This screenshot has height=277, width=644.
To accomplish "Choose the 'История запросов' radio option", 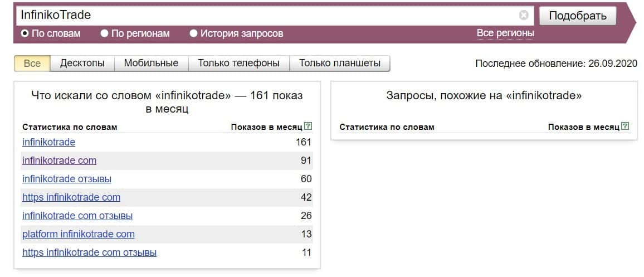I will 193,33.
